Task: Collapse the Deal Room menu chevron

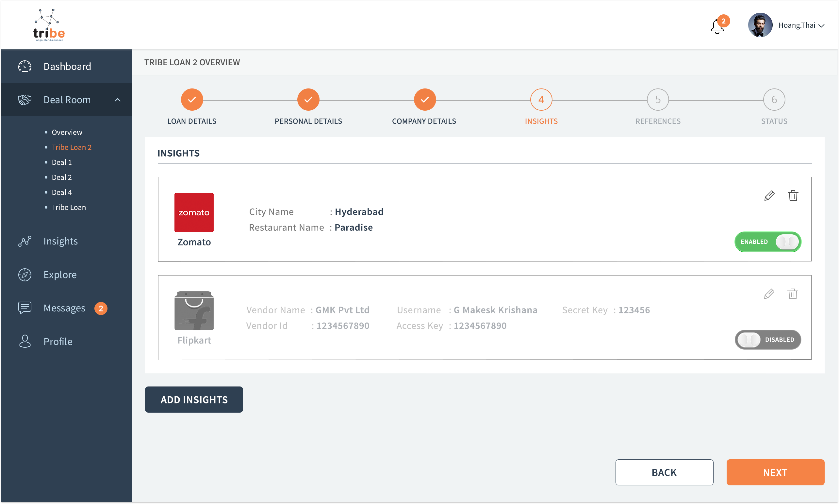Action: pos(118,100)
